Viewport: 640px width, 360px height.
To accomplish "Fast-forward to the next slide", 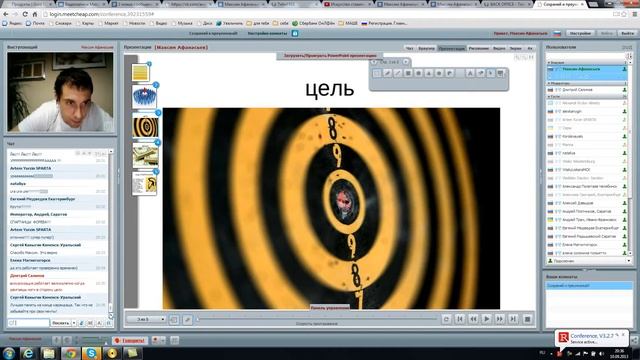I will click(500, 319).
